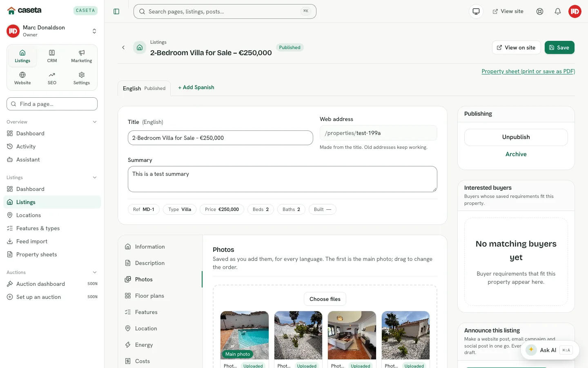The width and height of the screenshot is (588, 368).
Task: Open the Website module tile
Action: click(x=22, y=79)
